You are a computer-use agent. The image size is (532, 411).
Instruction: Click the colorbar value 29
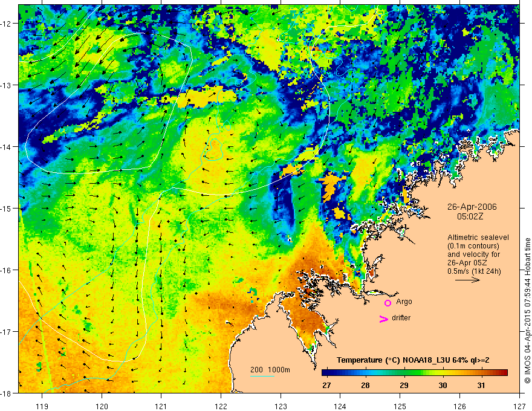click(x=404, y=385)
